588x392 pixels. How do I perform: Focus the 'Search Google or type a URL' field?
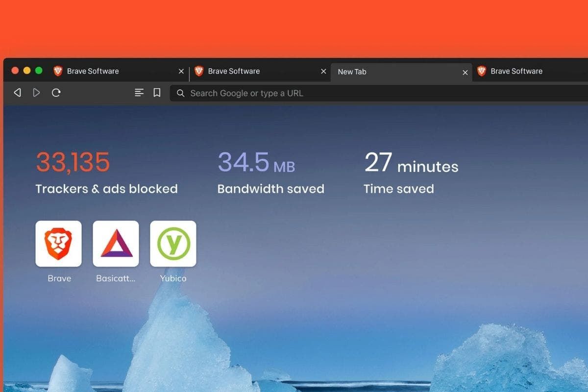point(379,93)
